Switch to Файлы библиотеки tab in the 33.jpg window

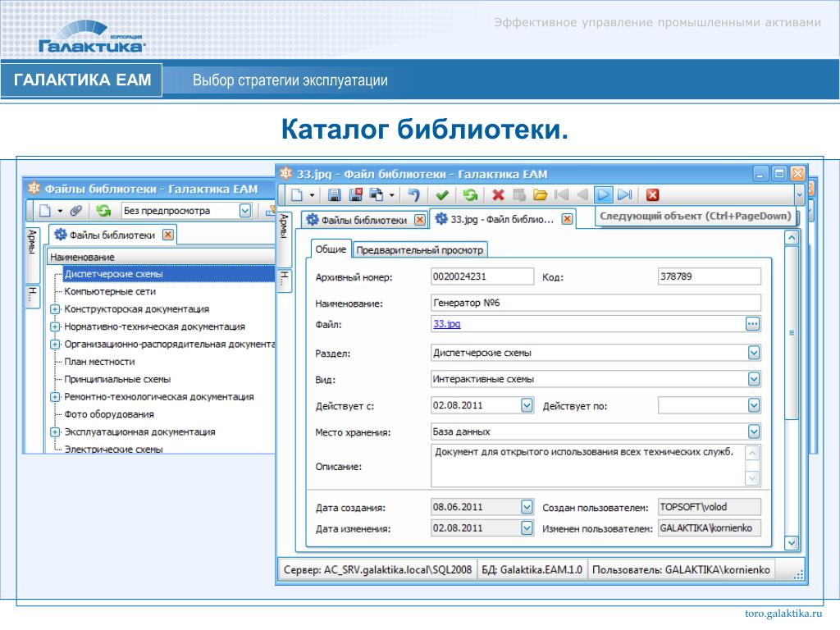(364, 220)
